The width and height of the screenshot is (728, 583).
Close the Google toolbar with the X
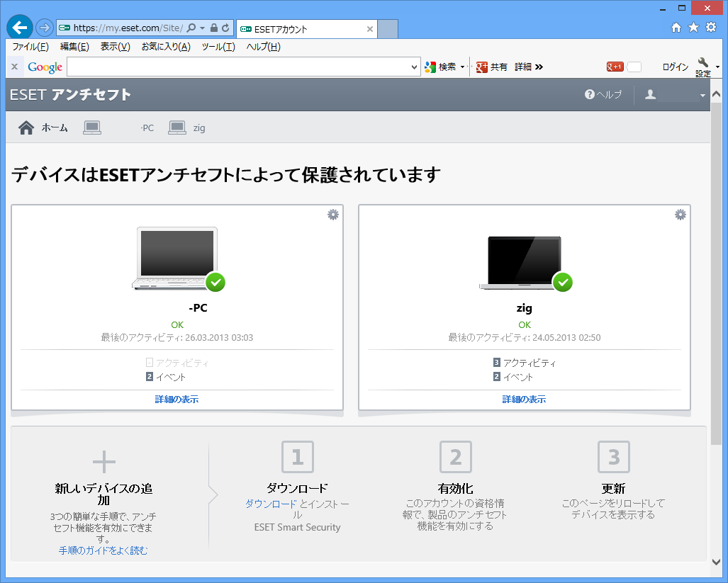click(x=14, y=67)
